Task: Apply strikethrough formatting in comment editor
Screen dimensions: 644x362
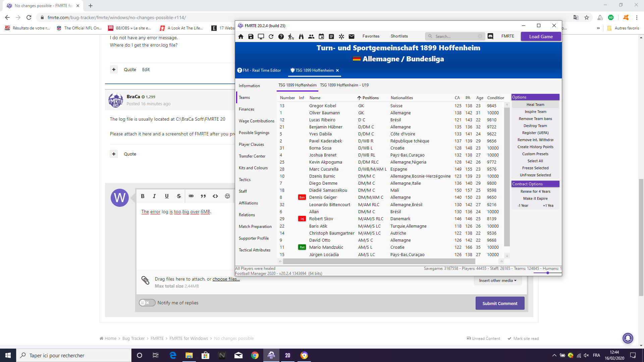Action: [x=179, y=196]
